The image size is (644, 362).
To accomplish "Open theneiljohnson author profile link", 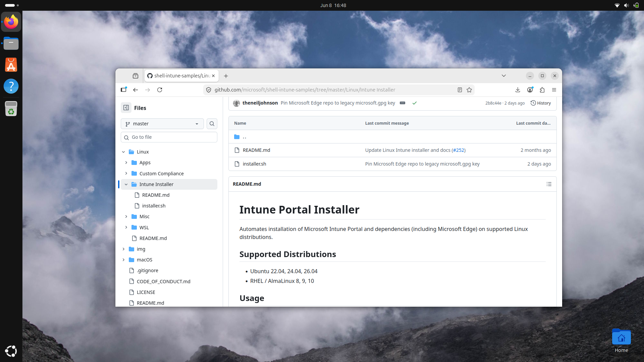I will [x=260, y=103].
